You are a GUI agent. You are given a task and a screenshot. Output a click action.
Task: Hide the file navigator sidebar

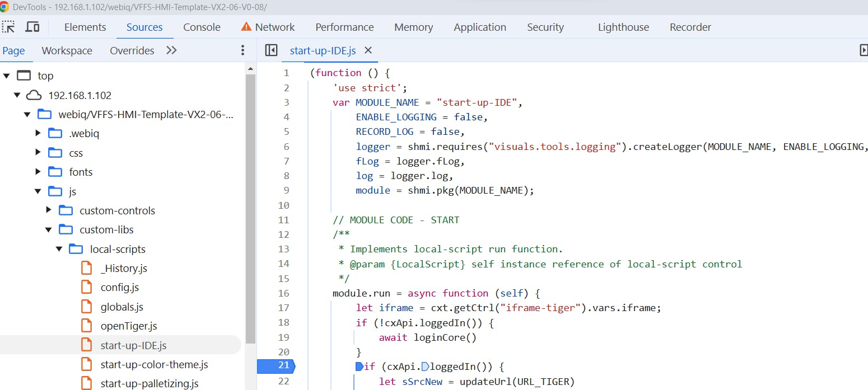point(271,50)
